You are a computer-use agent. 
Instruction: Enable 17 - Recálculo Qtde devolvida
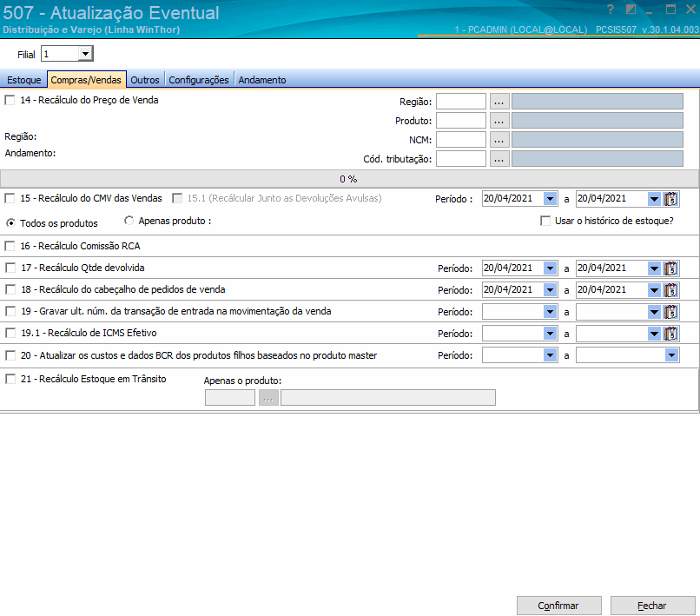[10, 268]
